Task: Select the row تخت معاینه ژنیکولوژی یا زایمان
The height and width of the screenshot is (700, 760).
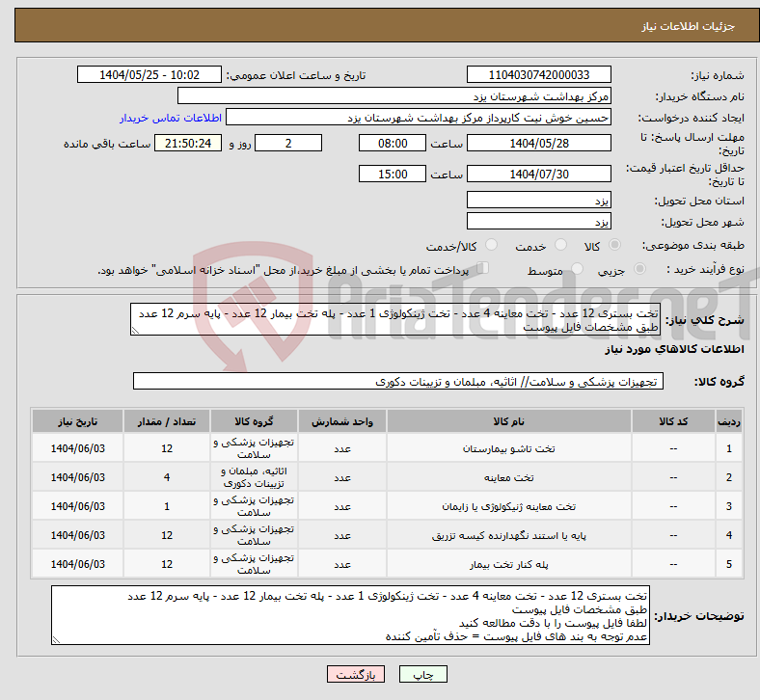Action: [x=388, y=506]
